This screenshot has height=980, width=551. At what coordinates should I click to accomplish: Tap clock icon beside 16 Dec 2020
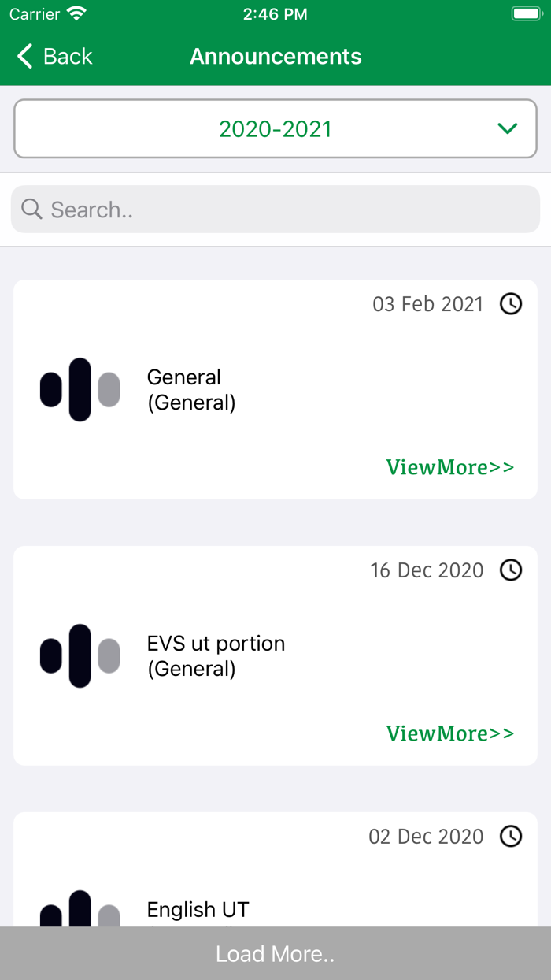(511, 570)
